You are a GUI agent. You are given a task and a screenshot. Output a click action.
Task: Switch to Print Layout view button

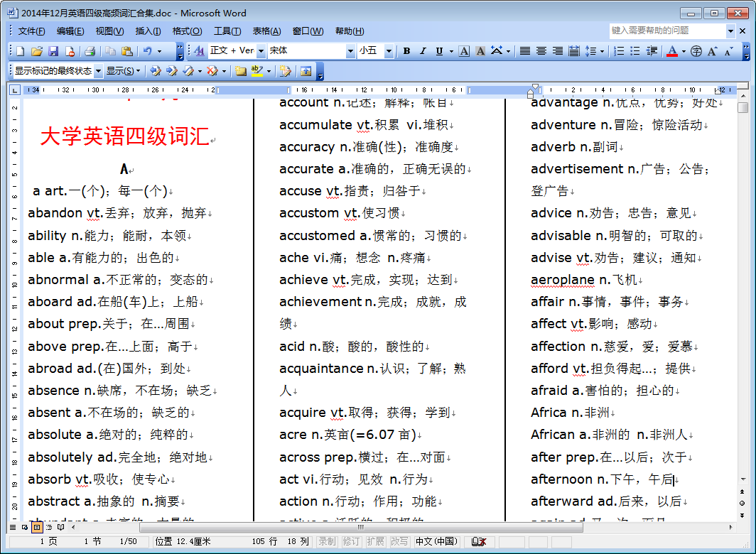[37, 527]
